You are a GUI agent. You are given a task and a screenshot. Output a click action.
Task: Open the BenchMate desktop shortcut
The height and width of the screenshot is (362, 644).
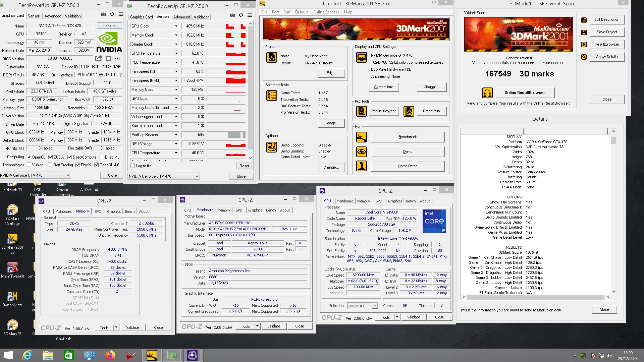point(12,299)
